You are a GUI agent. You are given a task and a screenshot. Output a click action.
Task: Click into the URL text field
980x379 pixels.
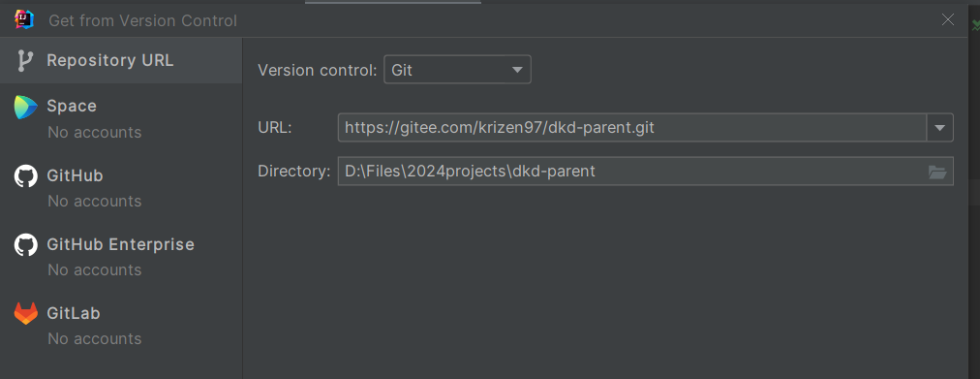coord(632,128)
